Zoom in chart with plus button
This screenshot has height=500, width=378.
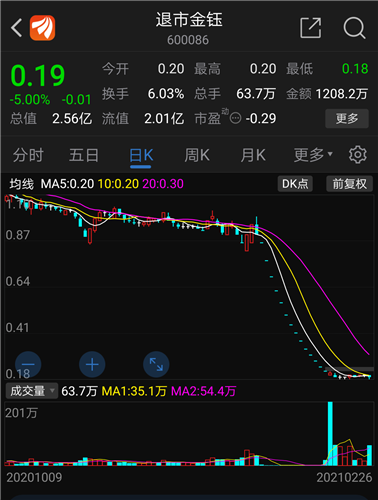tap(92, 364)
